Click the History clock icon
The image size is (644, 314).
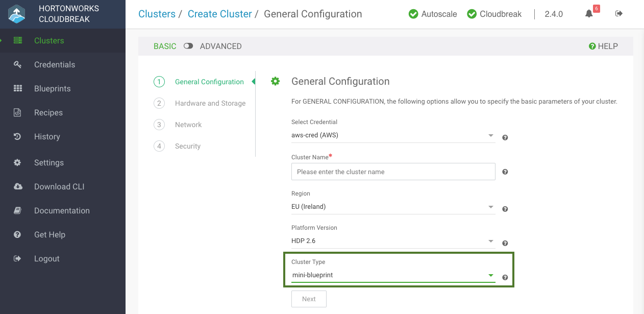[x=17, y=136]
